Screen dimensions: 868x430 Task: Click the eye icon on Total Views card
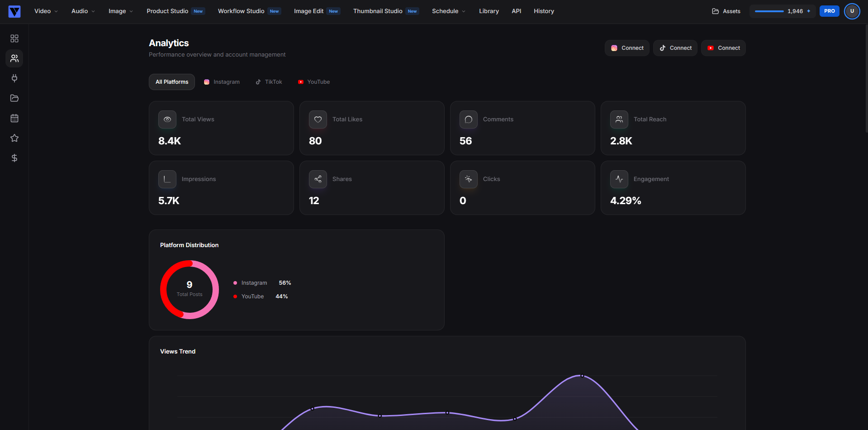(167, 119)
